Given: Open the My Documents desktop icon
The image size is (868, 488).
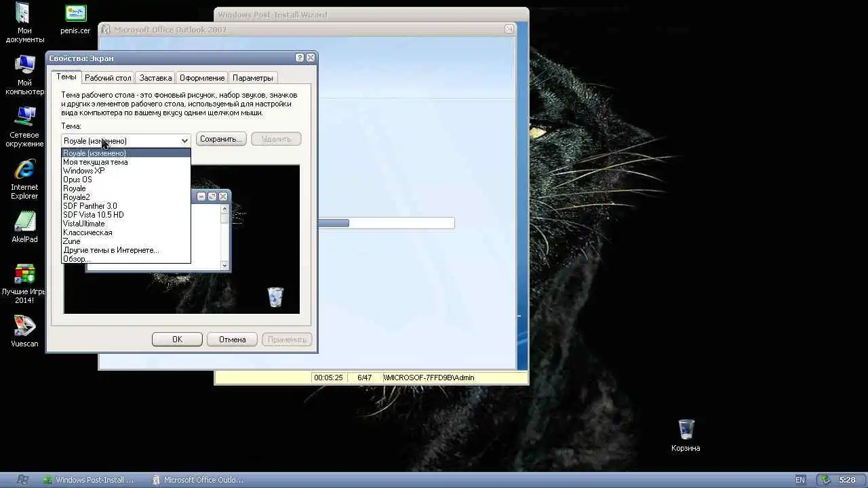Looking at the screenshot, I should pyautogui.click(x=24, y=23).
